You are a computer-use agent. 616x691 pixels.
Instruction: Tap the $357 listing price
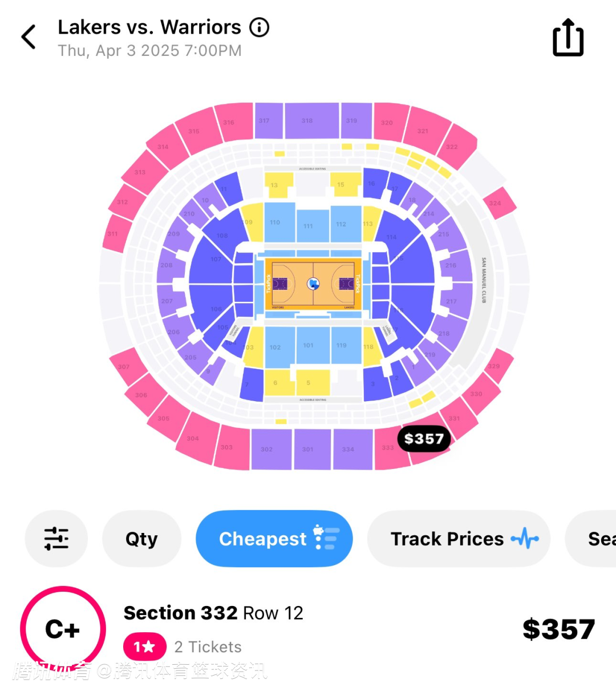point(558,629)
